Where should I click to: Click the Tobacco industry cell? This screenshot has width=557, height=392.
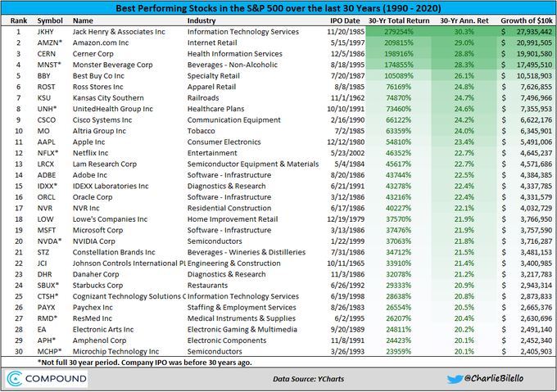pyautogui.click(x=201, y=131)
